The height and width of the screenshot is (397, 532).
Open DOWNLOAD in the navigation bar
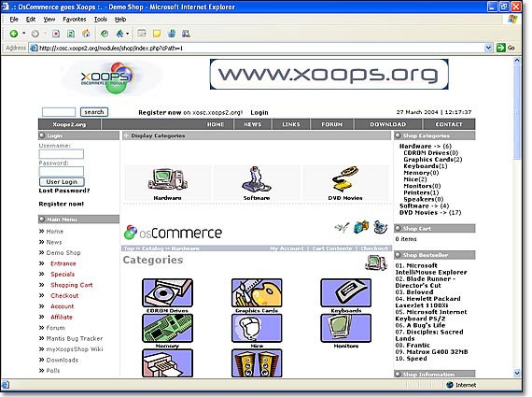click(388, 124)
